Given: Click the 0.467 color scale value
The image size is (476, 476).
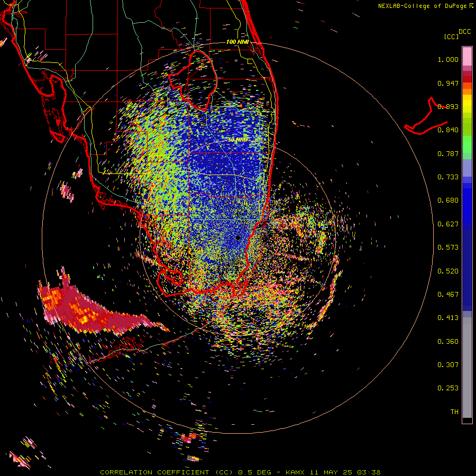Looking at the screenshot, I should point(448,295).
